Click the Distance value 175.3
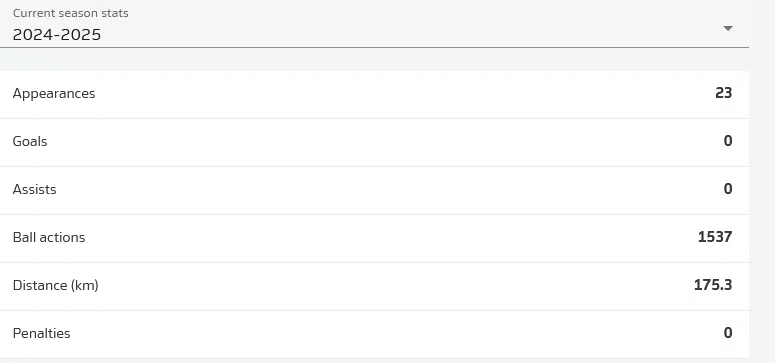This screenshot has height=363, width=775. [x=713, y=285]
